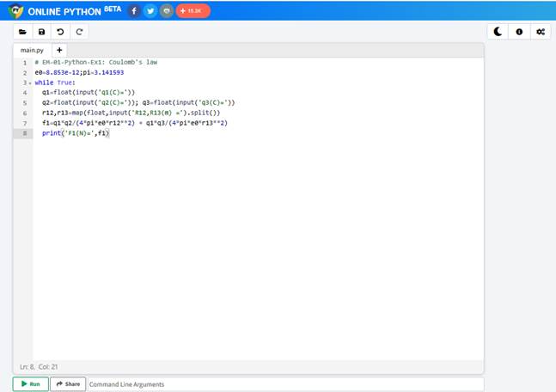
Task: Click the Reddit share icon
Action: tap(166, 11)
